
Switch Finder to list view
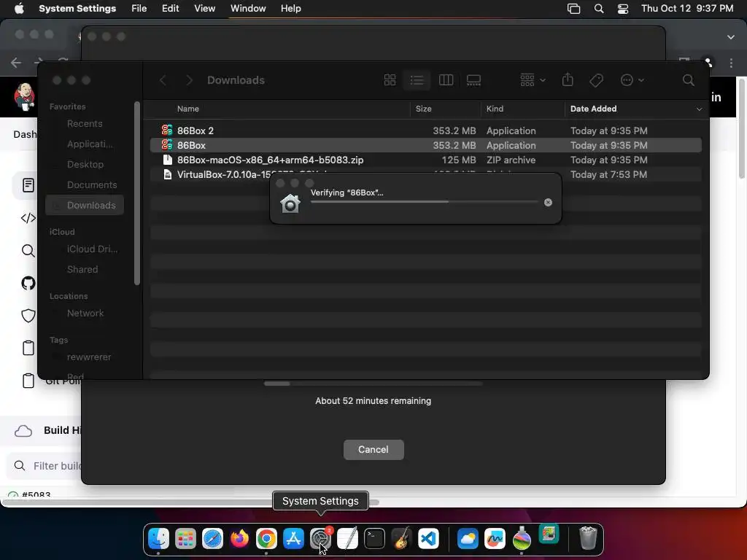click(417, 80)
